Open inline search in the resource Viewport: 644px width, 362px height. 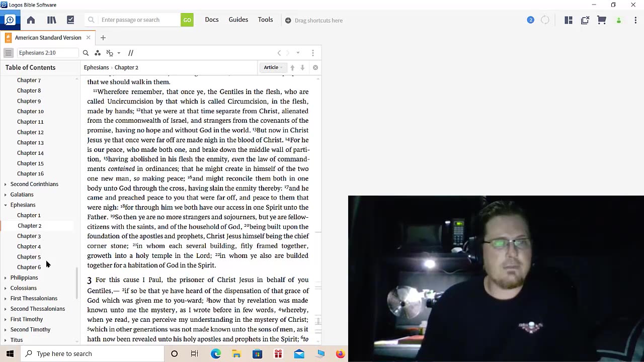(86, 53)
